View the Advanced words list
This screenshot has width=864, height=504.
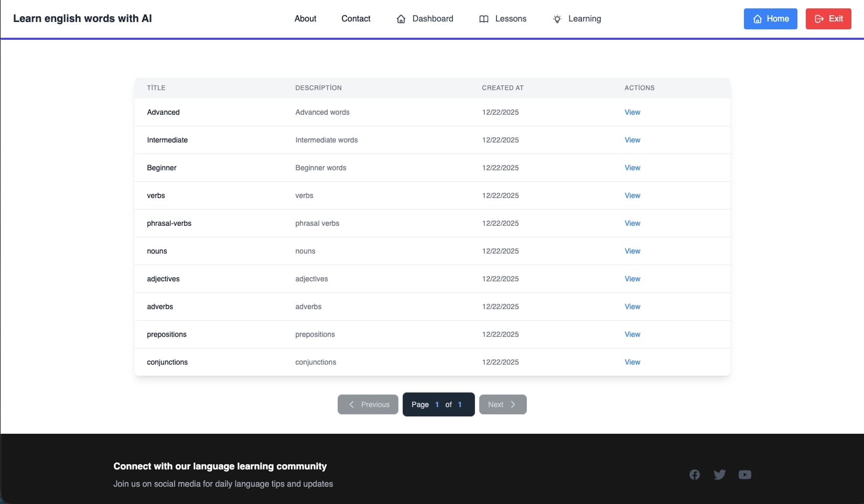tap(632, 112)
